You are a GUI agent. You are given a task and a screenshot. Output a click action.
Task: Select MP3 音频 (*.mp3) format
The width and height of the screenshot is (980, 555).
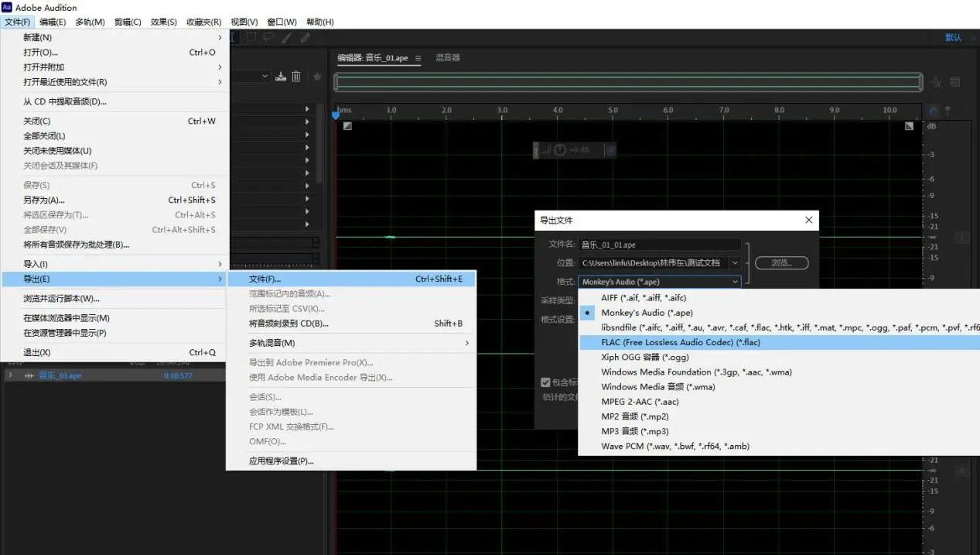click(780, 431)
